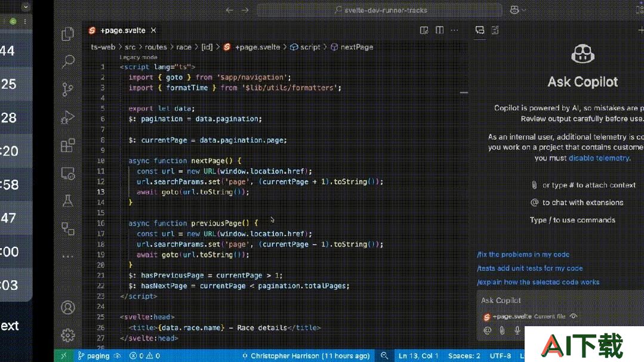Click the 'export let data;' code line

point(161,109)
